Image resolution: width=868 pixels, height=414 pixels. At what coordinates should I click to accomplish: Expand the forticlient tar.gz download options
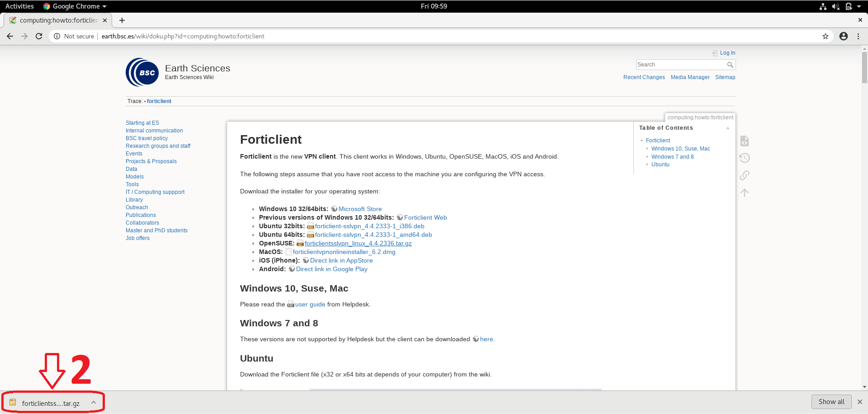[x=94, y=402]
